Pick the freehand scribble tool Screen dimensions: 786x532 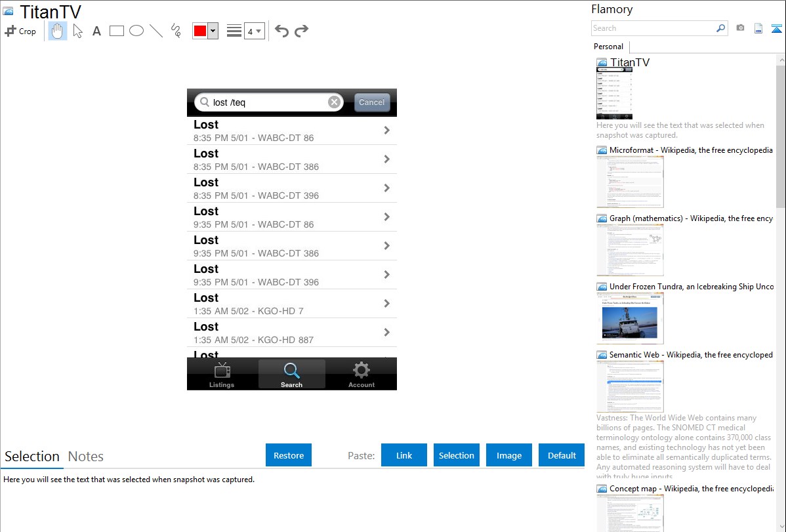tap(175, 31)
